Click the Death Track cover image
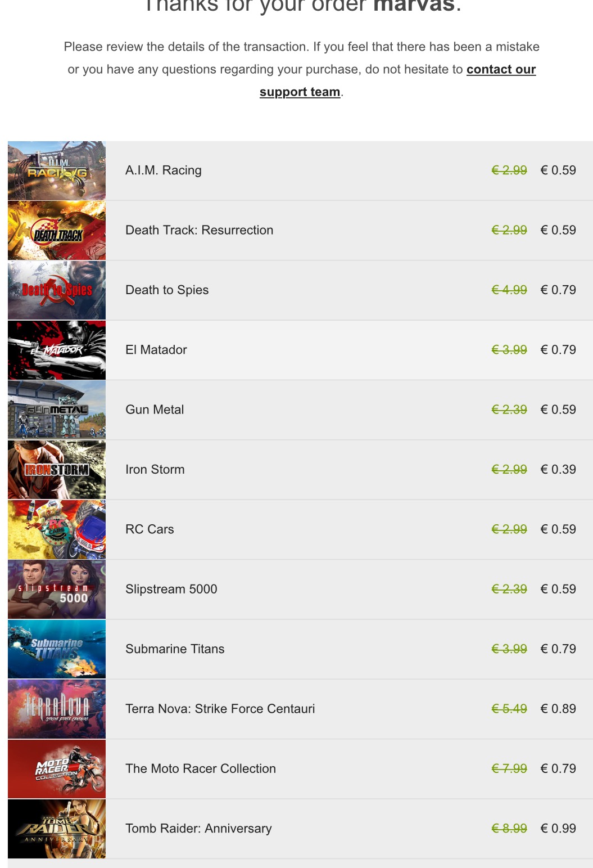 coord(57,230)
